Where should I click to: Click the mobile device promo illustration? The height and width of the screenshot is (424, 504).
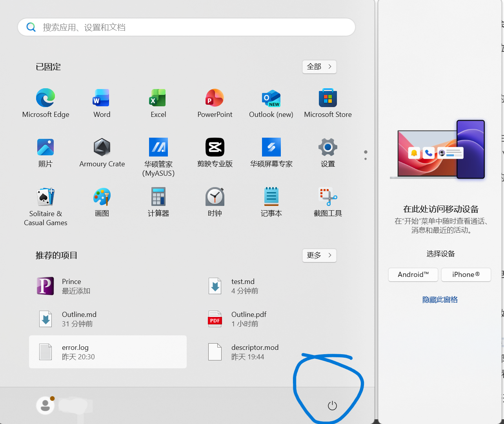click(x=438, y=149)
